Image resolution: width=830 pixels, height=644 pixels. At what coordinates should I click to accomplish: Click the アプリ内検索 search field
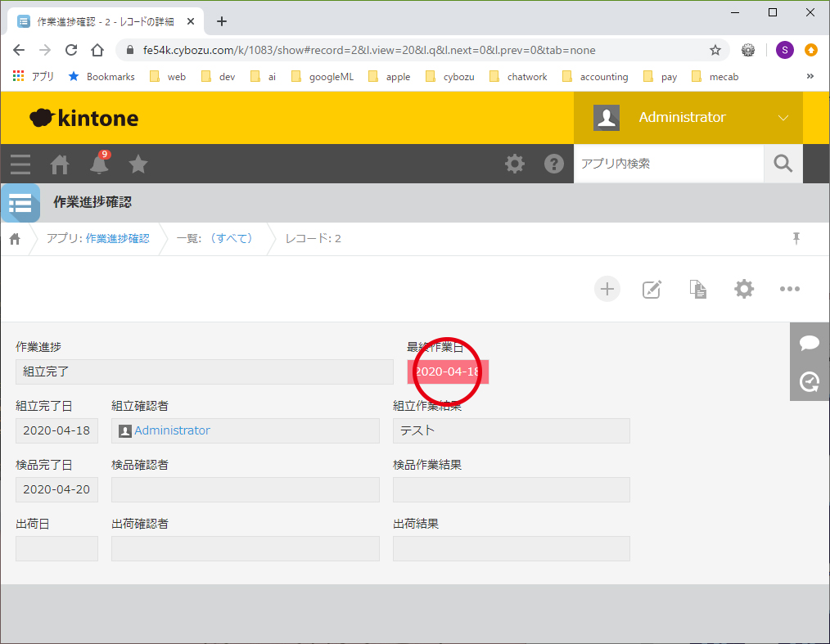668,164
